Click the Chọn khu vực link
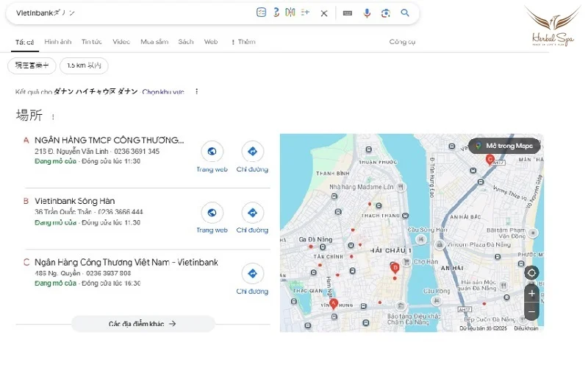Image resolution: width=588 pixels, height=368 pixels. 163,92
